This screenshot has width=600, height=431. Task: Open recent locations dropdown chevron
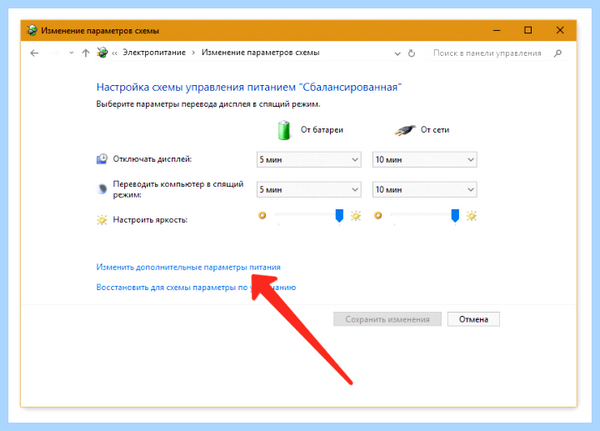[x=71, y=53]
